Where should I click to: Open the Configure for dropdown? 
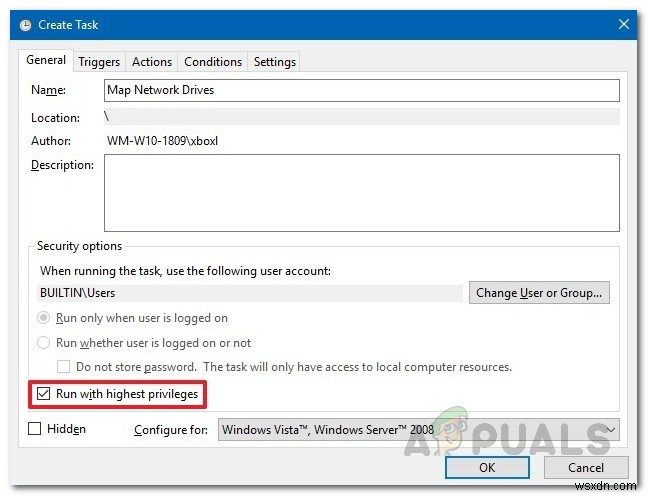418,429
